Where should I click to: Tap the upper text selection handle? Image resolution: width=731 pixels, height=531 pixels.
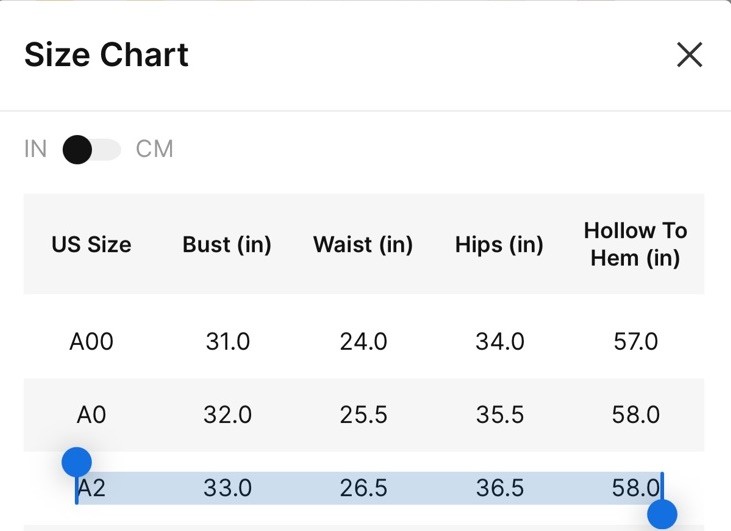76,462
